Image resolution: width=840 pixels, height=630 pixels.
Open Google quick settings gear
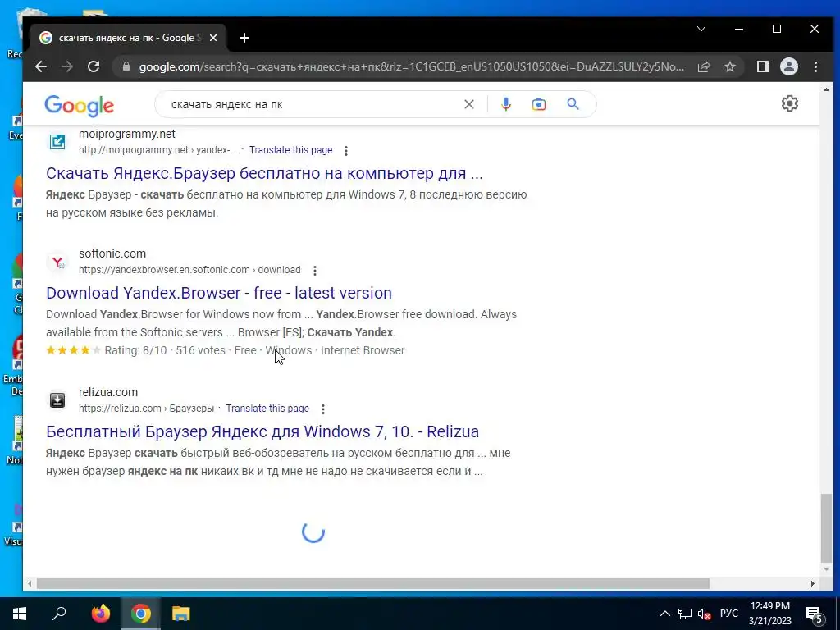pos(790,103)
